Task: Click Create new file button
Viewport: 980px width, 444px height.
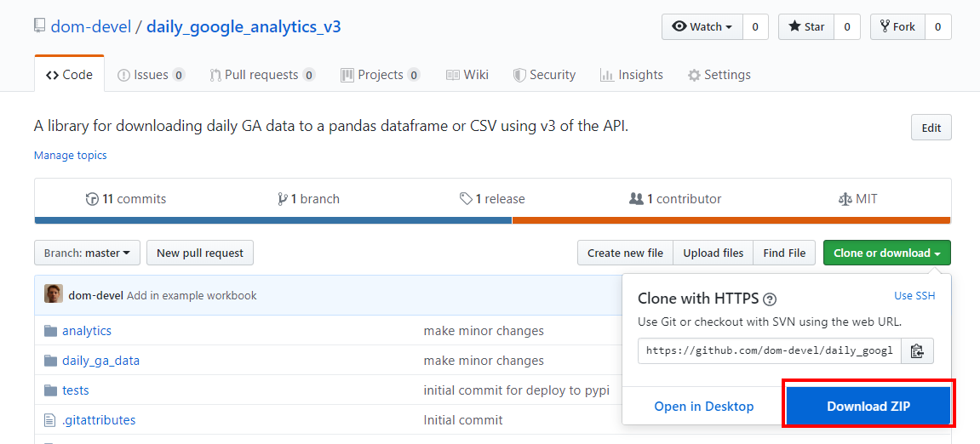Action: pyautogui.click(x=625, y=253)
